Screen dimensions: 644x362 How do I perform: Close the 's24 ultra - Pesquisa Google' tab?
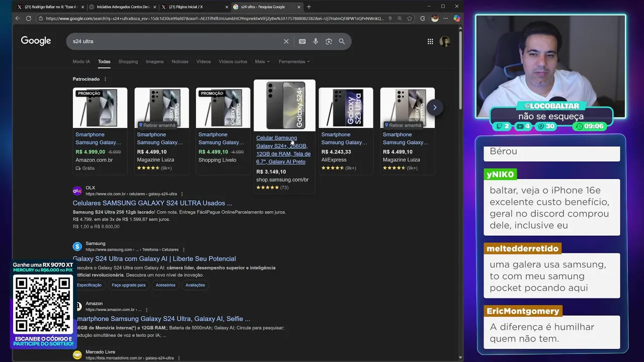pos(299,7)
